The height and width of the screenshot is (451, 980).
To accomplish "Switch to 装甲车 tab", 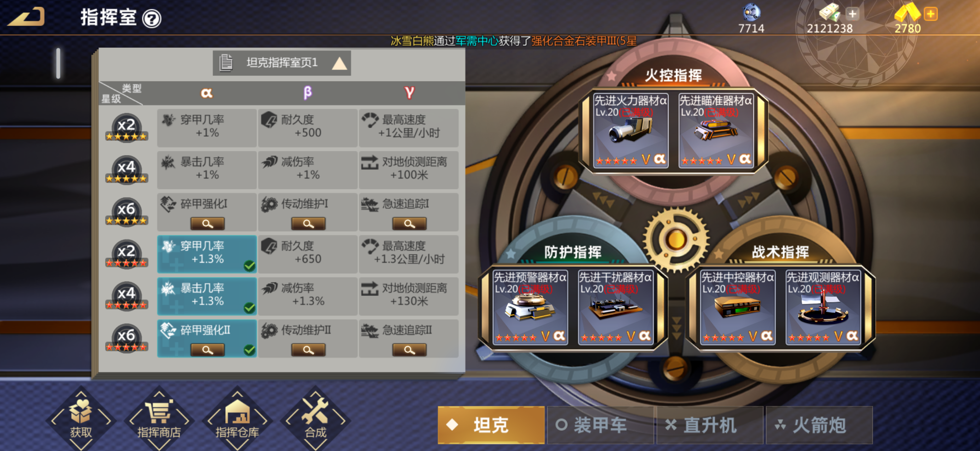I will click(x=600, y=425).
